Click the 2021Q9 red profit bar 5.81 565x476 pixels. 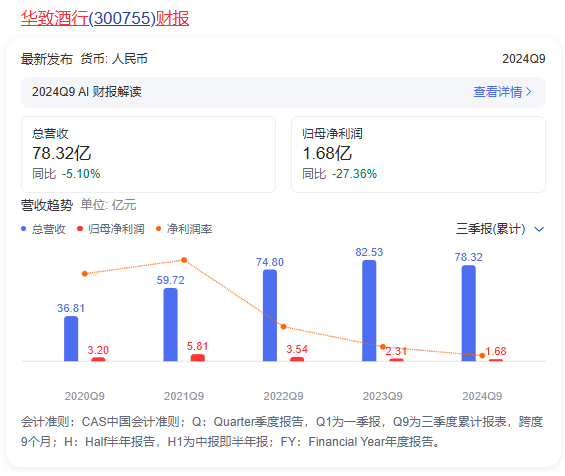pyautogui.click(x=198, y=357)
